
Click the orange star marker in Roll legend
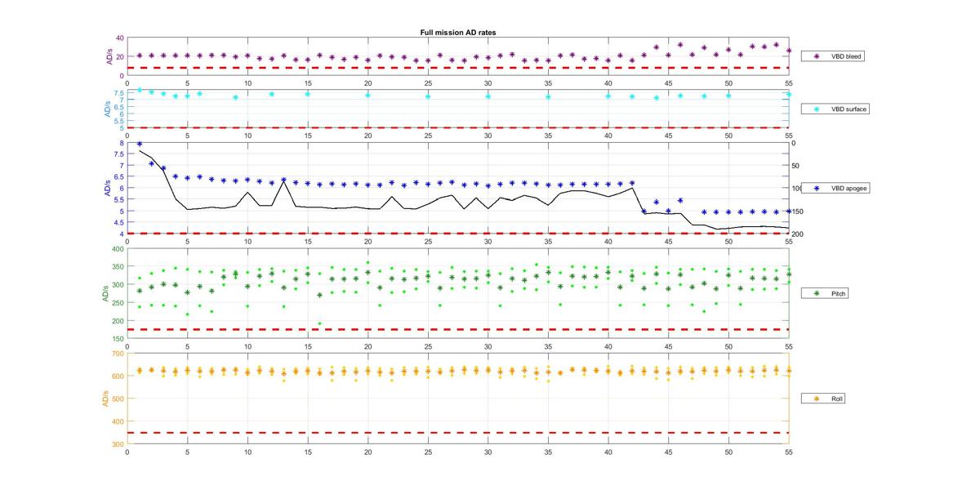coord(816,399)
